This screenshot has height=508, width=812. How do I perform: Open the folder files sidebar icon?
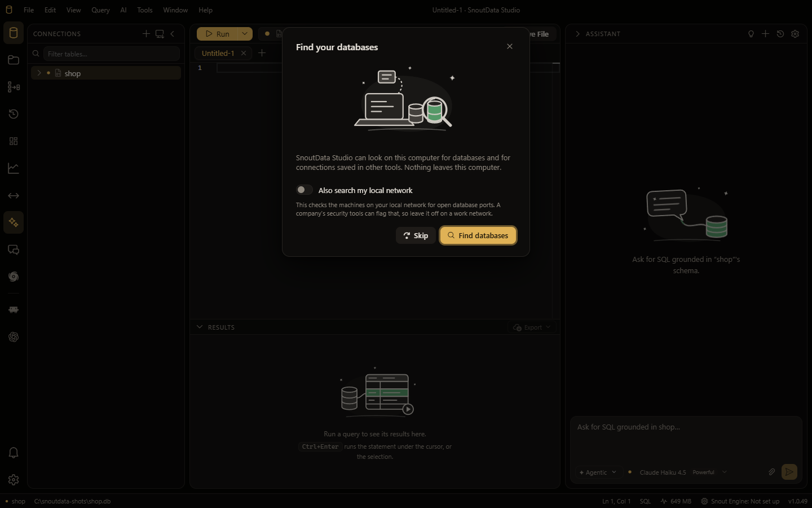click(x=14, y=60)
